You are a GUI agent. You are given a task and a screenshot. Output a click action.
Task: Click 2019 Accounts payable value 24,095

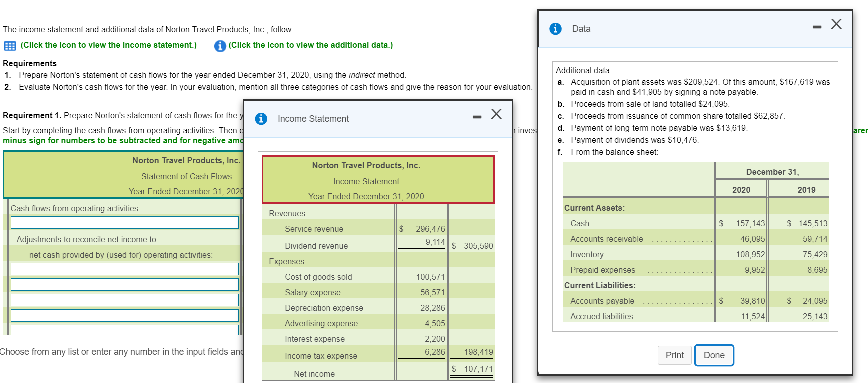(x=815, y=301)
